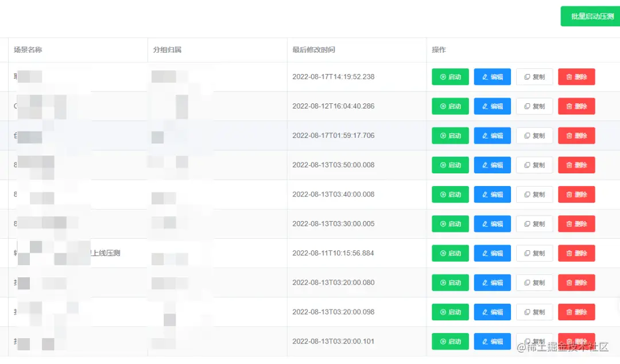Edit the 上线压测 scenario
620x364 pixels.
pyautogui.click(x=493, y=253)
